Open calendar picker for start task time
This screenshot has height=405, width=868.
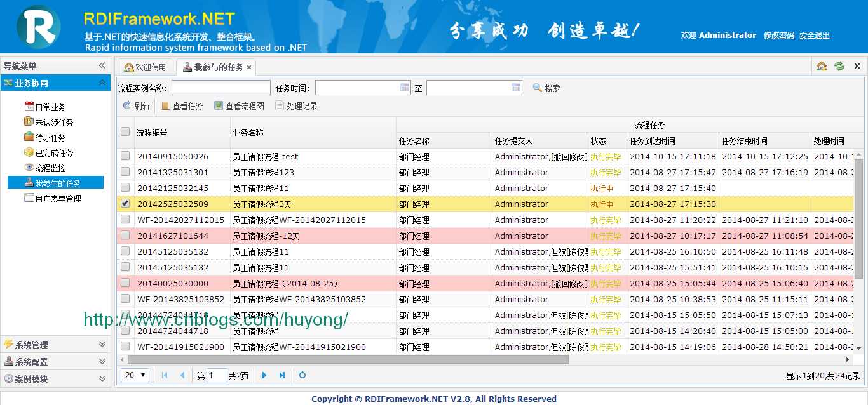pyautogui.click(x=405, y=88)
